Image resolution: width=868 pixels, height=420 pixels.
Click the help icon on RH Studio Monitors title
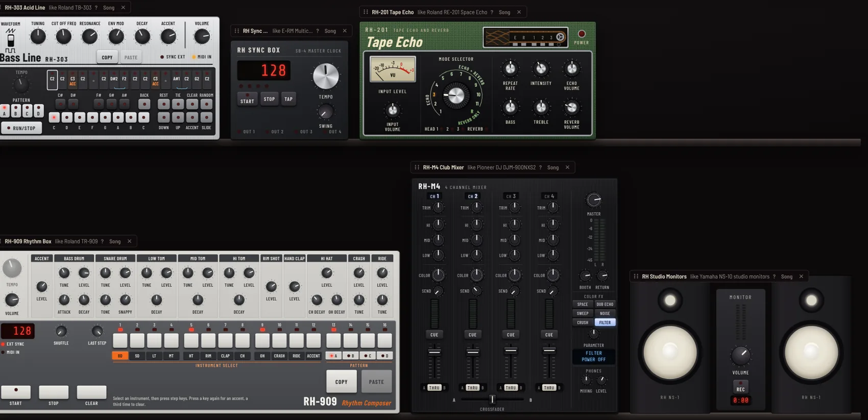tap(774, 277)
